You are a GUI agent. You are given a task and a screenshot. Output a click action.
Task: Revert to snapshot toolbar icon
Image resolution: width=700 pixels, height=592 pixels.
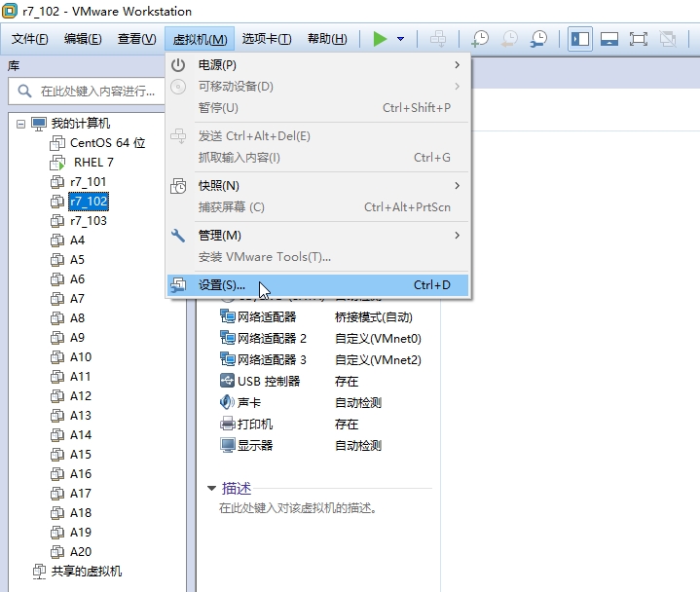509,39
